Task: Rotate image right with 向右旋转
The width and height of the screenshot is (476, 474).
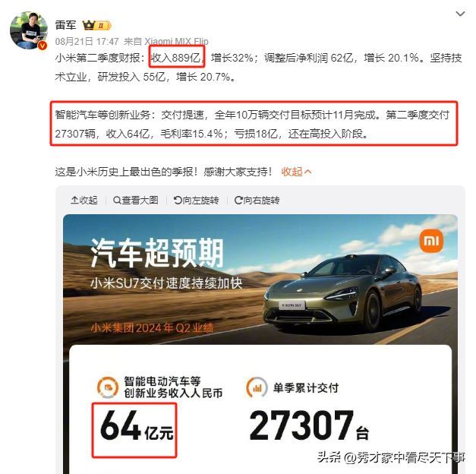Action: tap(257, 201)
